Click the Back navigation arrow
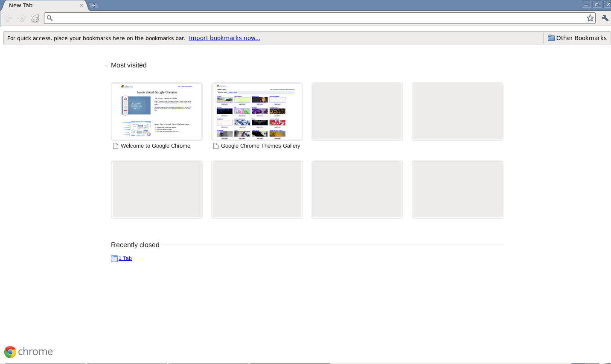 [x=8, y=18]
